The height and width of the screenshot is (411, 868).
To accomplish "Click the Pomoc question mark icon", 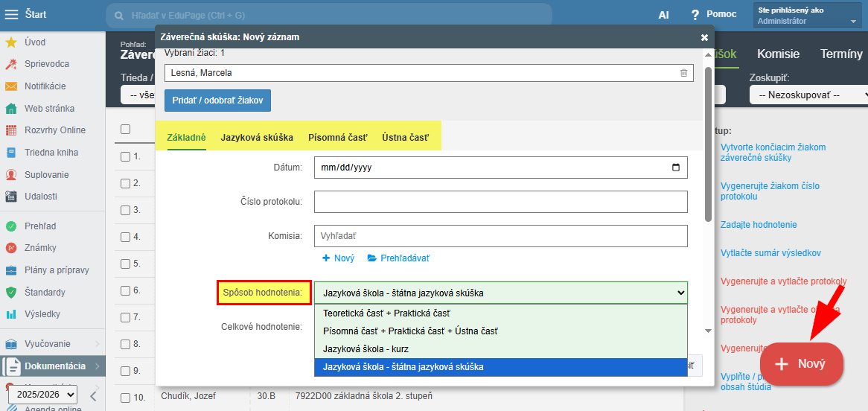I will click(x=695, y=15).
